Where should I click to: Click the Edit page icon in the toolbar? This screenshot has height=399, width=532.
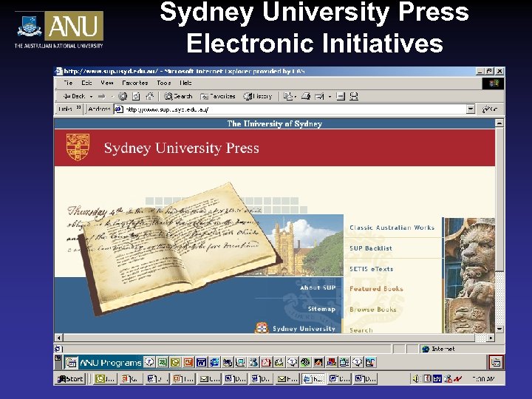tap(319, 97)
